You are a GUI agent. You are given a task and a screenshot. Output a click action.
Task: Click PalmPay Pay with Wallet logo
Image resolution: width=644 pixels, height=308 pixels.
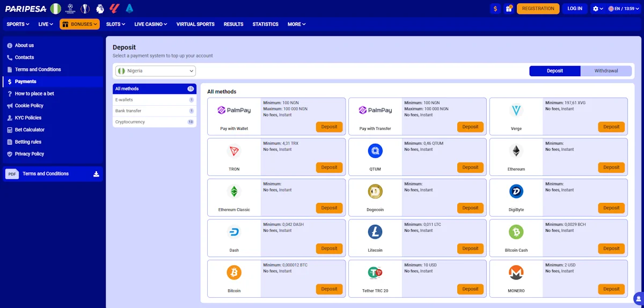click(x=234, y=111)
